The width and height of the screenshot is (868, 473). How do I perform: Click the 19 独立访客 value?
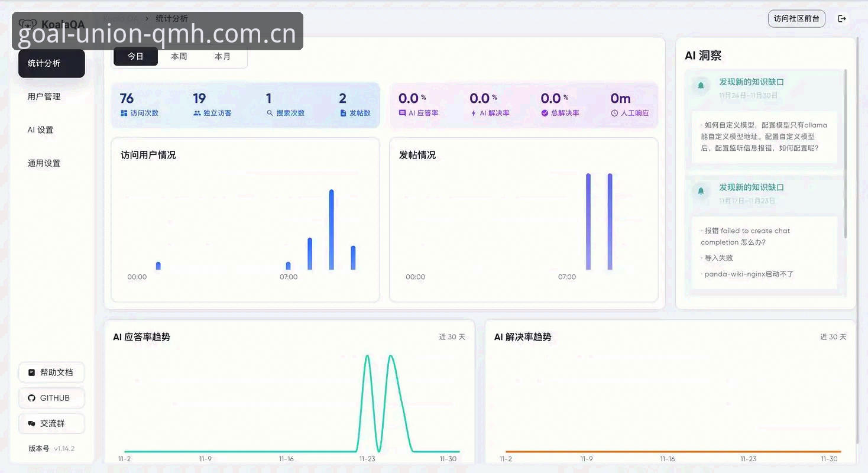coord(199,98)
